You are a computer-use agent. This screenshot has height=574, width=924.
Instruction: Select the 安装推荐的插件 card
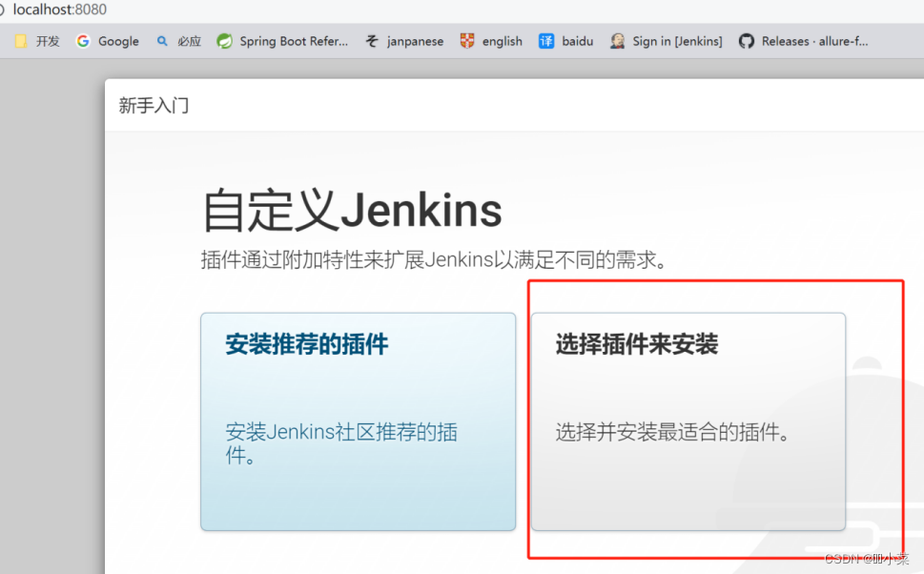coord(358,420)
